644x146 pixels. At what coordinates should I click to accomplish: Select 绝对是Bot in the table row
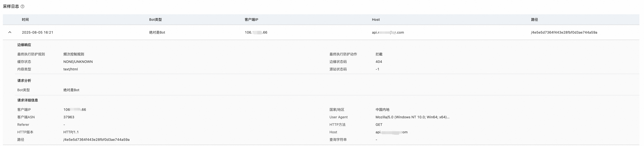(x=157, y=32)
